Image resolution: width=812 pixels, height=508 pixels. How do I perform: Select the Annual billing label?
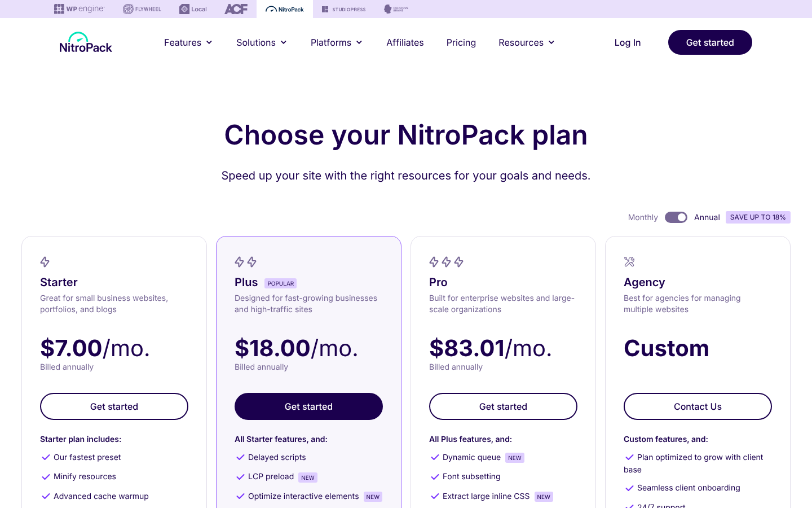(x=707, y=217)
